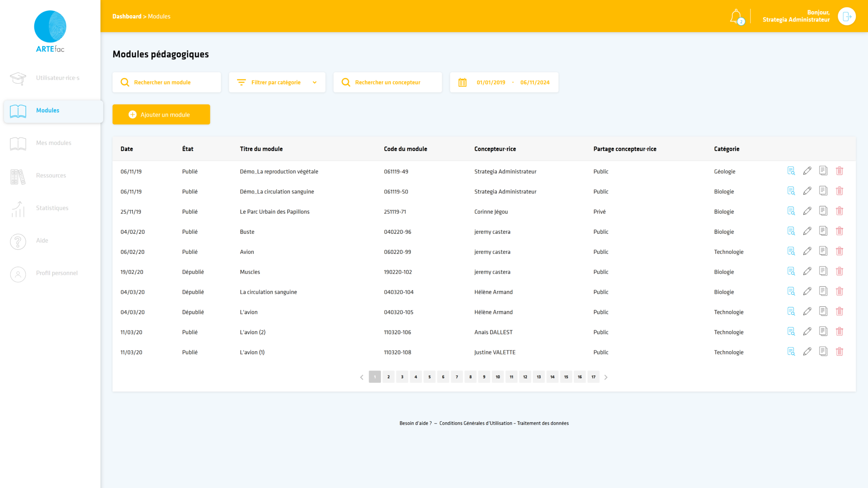The height and width of the screenshot is (488, 868).
Task: Edit the Démo_La reproduction végétale module
Action: [807, 171]
